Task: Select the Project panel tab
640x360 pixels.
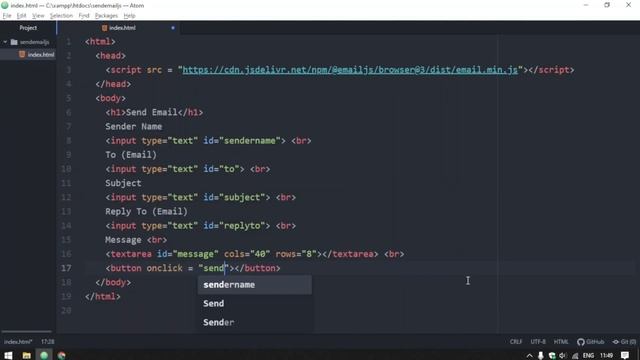Action: point(28,28)
